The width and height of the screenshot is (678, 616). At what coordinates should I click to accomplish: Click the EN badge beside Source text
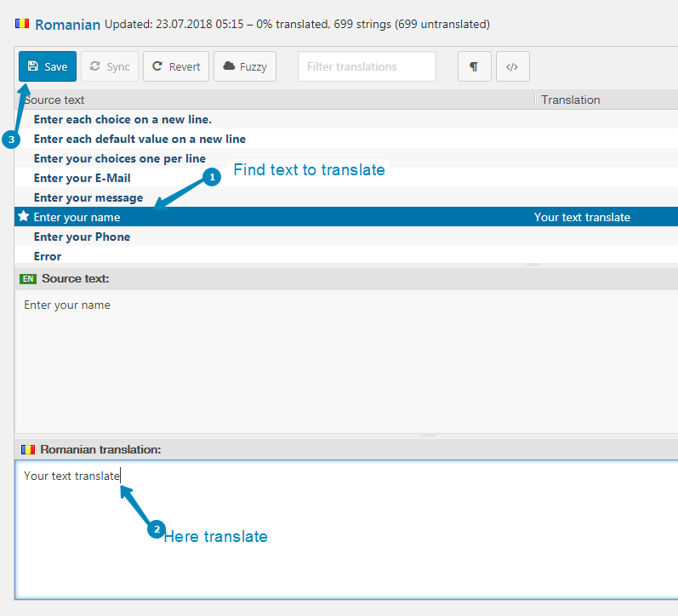pyautogui.click(x=28, y=278)
